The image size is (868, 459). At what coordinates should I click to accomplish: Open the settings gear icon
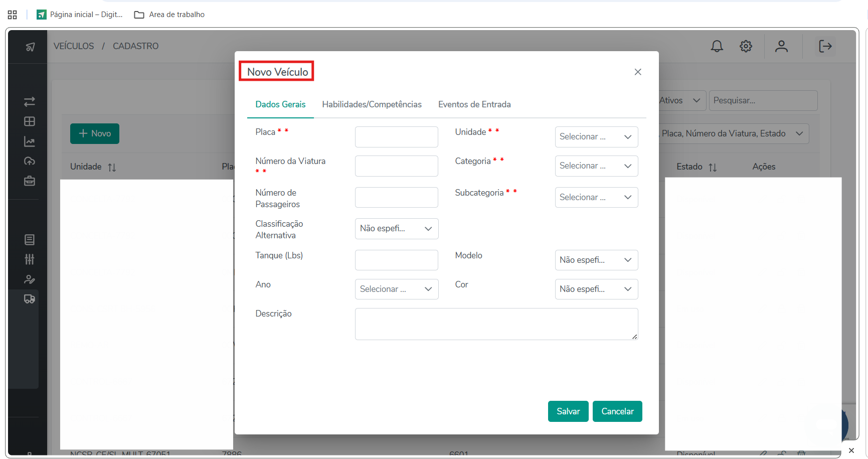(746, 46)
